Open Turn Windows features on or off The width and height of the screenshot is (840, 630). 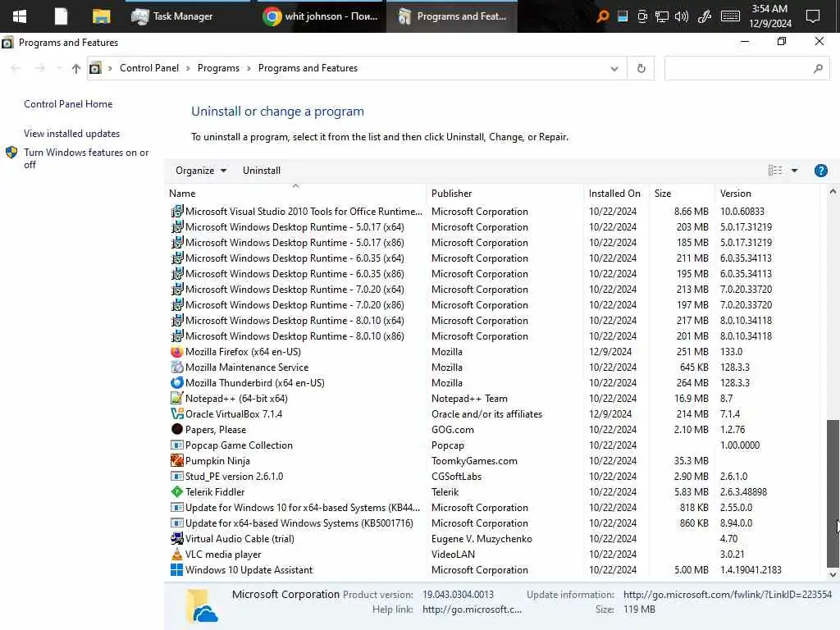click(x=86, y=158)
